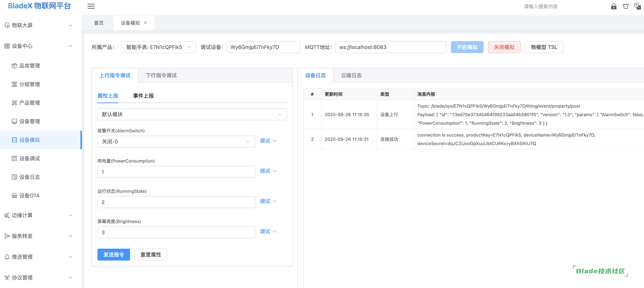Focus the 调试设备 input field

pyautogui.click(x=263, y=47)
